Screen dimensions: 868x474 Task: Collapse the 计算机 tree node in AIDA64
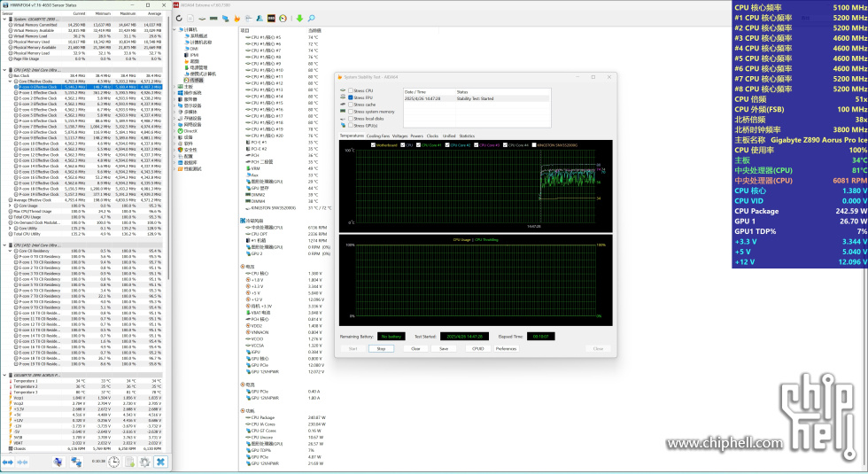coord(175,30)
